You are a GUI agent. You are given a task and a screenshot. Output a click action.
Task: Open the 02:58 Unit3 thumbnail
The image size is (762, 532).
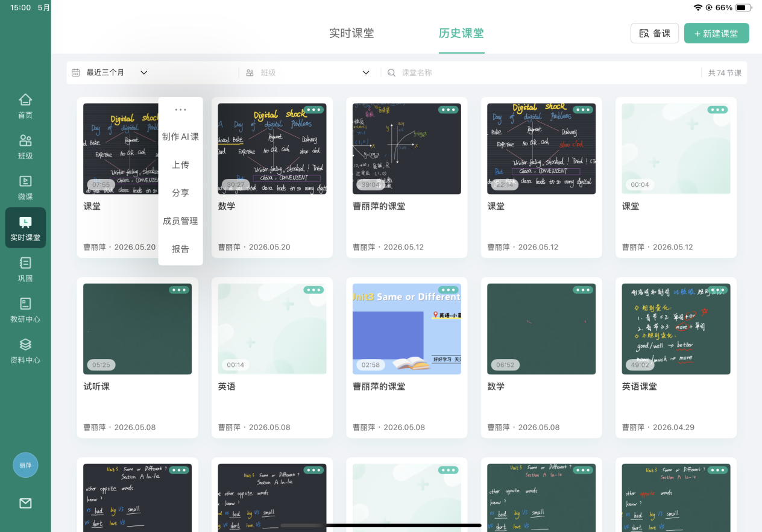pos(407,329)
